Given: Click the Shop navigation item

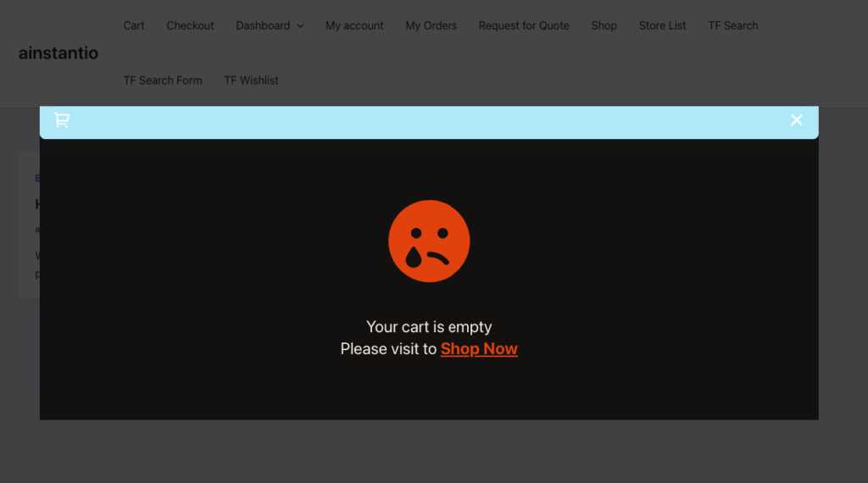Looking at the screenshot, I should (604, 25).
